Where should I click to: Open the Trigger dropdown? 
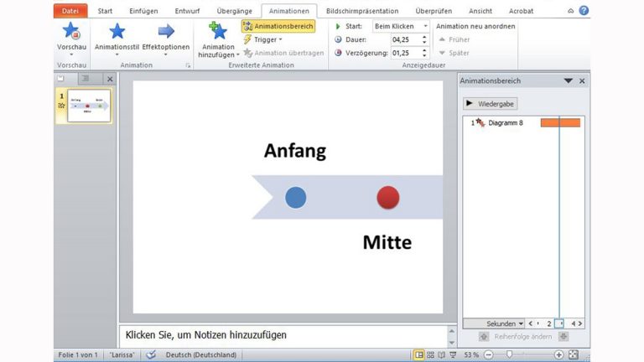(x=262, y=39)
